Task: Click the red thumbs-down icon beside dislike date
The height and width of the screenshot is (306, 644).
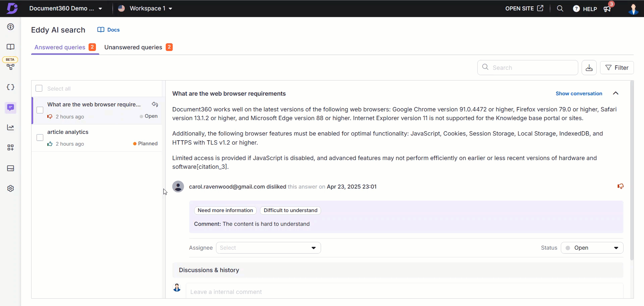Action: (x=621, y=186)
